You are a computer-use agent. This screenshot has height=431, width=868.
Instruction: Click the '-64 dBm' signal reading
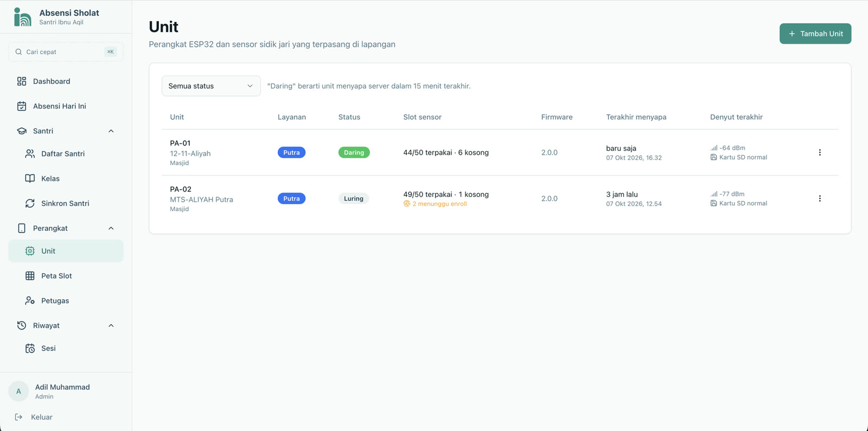(728, 148)
